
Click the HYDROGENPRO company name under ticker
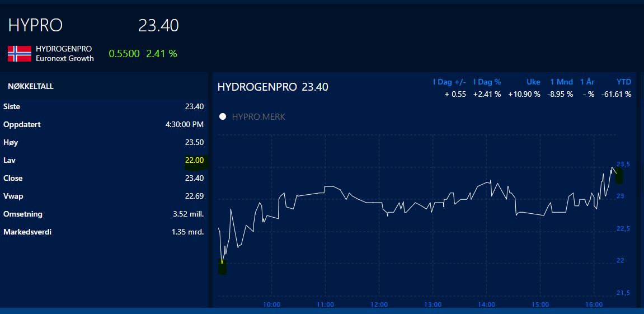64,49
